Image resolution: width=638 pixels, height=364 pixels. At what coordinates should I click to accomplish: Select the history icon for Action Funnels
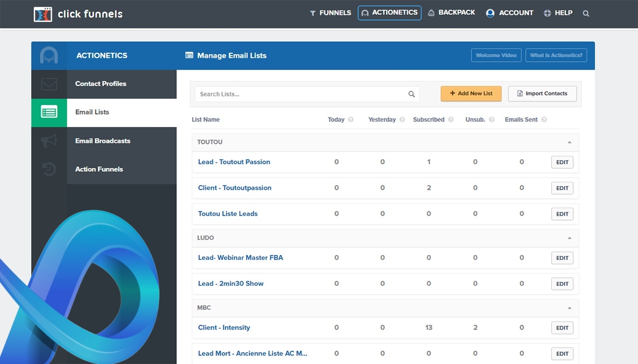coord(49,170)
